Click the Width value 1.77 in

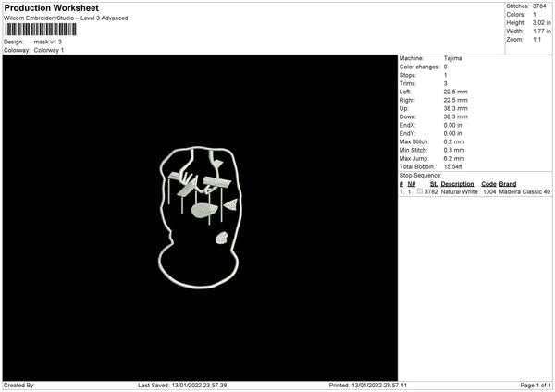click(541, 31)
